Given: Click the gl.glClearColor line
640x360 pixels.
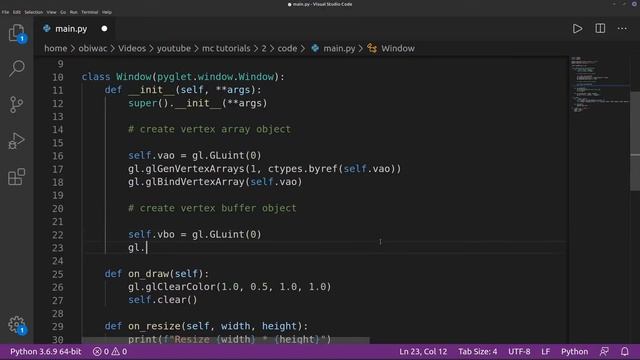Looking at the screenshot, I should coord(229,287).
